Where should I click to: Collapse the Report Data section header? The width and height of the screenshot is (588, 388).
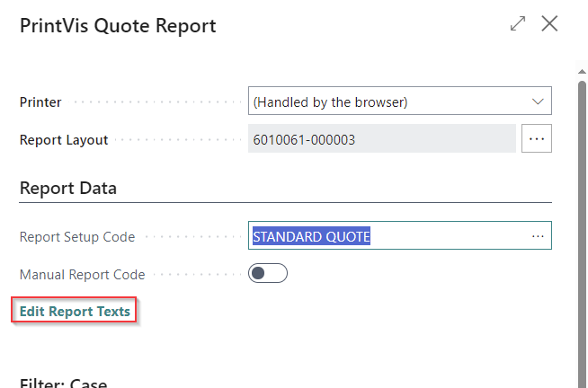pos(68,189)
